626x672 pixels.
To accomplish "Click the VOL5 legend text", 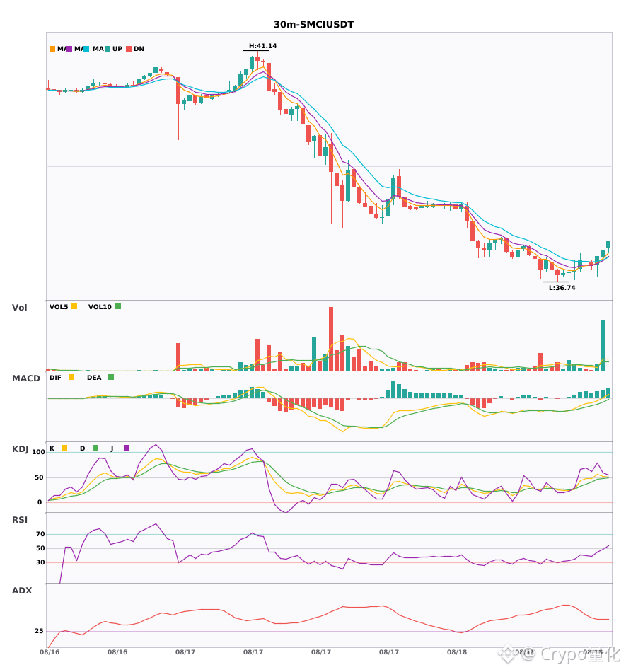I will [59, 307].
